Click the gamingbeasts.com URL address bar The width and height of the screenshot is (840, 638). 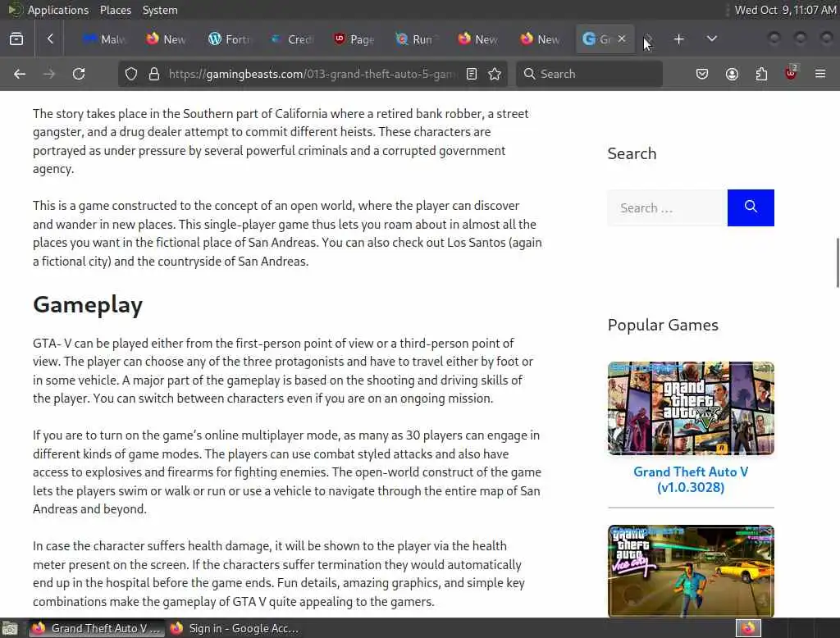click(312, 74)
